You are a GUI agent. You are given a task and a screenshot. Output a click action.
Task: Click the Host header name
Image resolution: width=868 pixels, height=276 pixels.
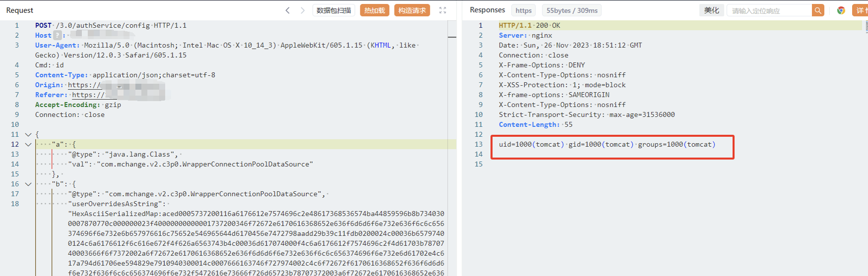(43, 35)
